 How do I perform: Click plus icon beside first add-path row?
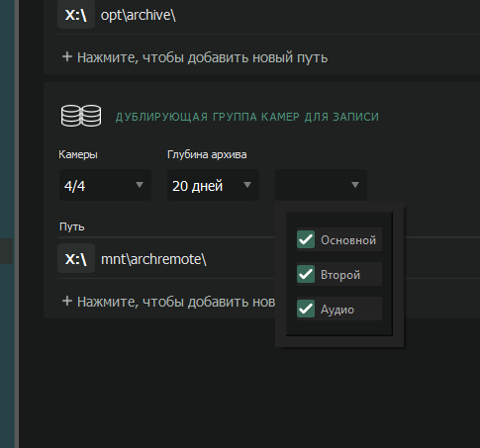[x=67, y=56]
